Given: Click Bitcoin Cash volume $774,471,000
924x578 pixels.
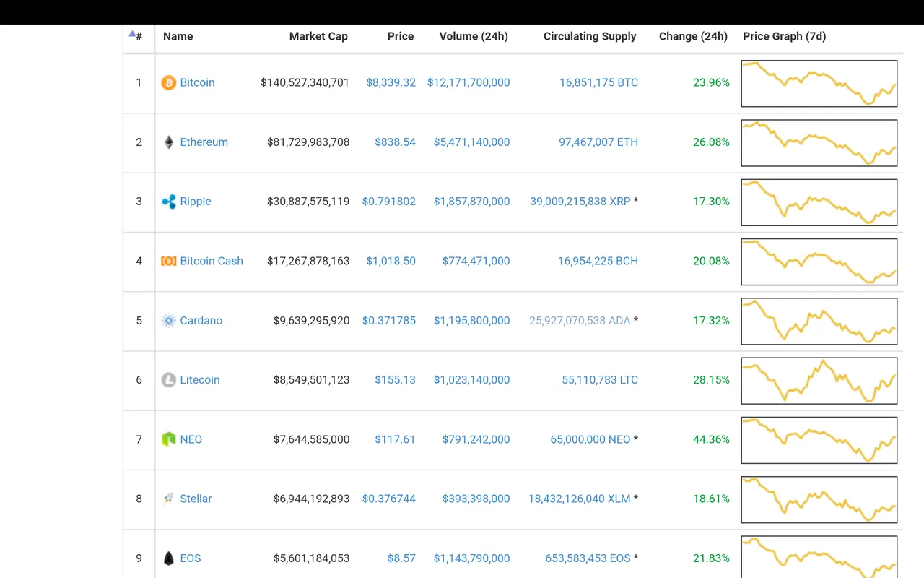Looking at the screenshot, I should tap(476, 261).
